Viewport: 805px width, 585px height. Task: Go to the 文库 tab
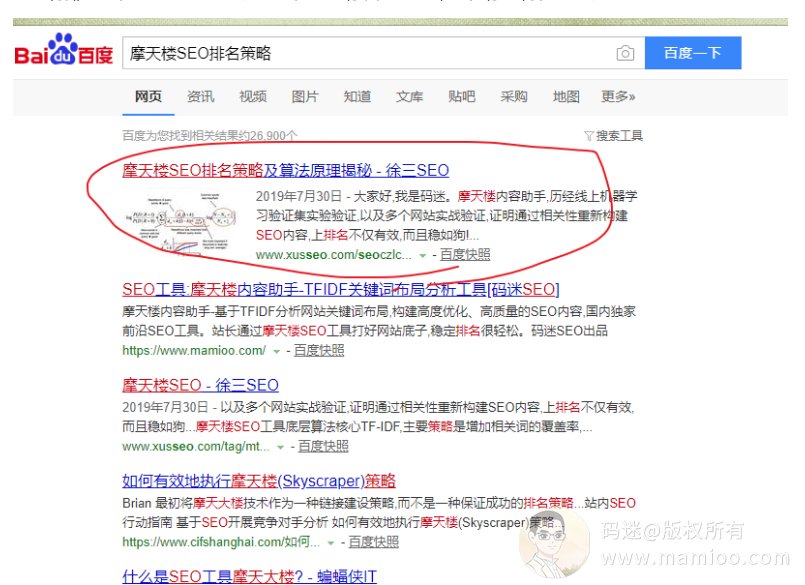click(x=409, y=97)
